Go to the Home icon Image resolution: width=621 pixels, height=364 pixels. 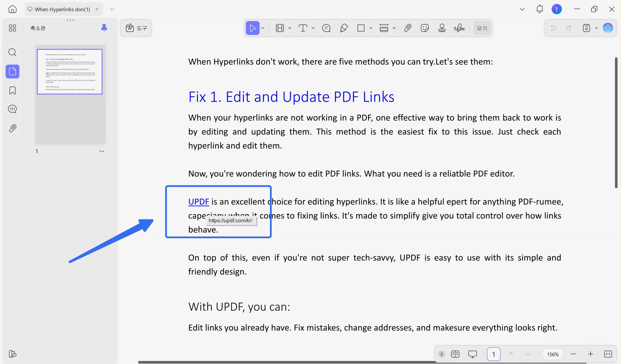click(x=12, y=9)
